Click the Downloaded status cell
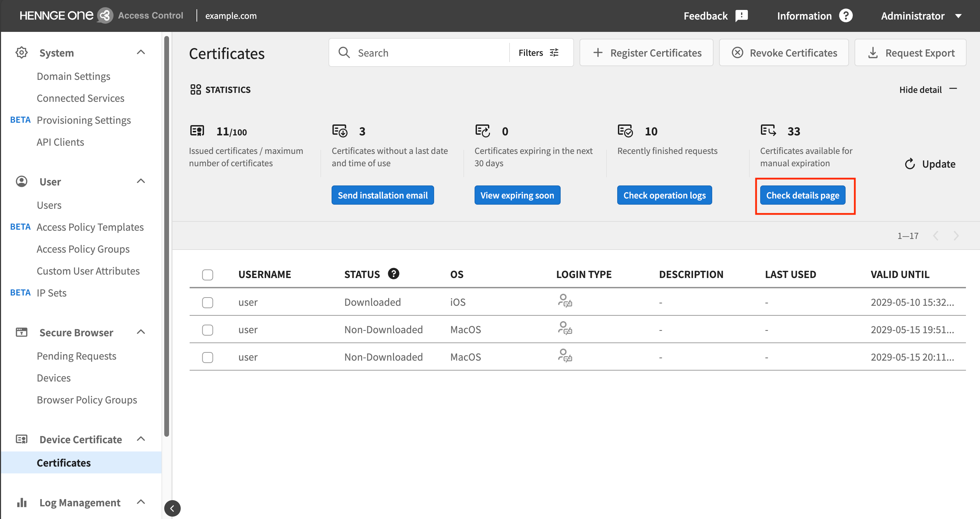Screen dimensions: 980x519 coord(372,302)
